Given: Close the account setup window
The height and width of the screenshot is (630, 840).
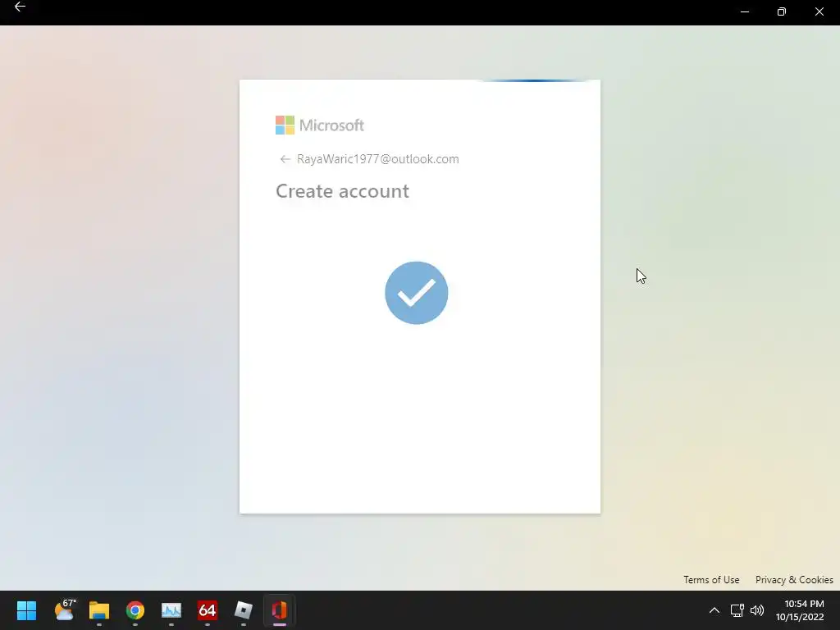Looking at the screenshot, I should (x=819, y=11).
